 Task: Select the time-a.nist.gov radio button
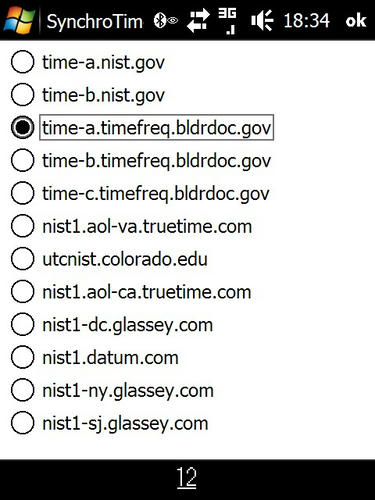pyautogui.click(x=88, y=62)
